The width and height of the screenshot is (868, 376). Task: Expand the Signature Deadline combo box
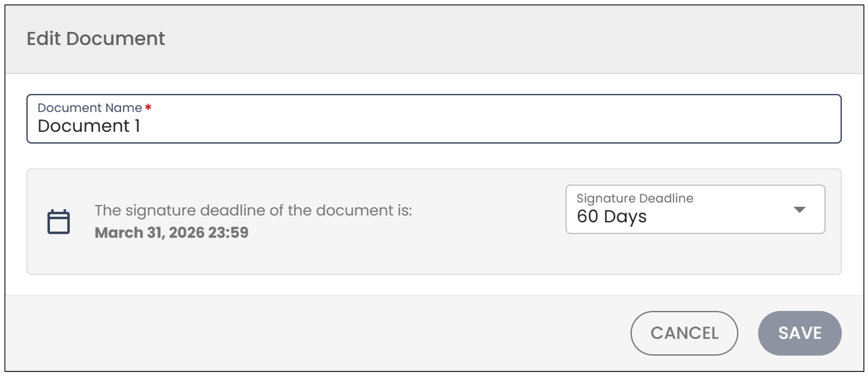(695, 209)
